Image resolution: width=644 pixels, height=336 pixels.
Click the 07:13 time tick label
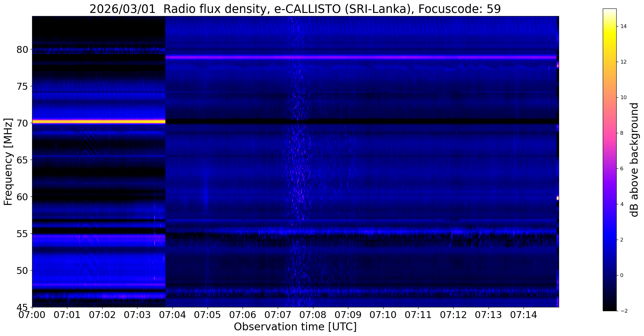(489, 315)
